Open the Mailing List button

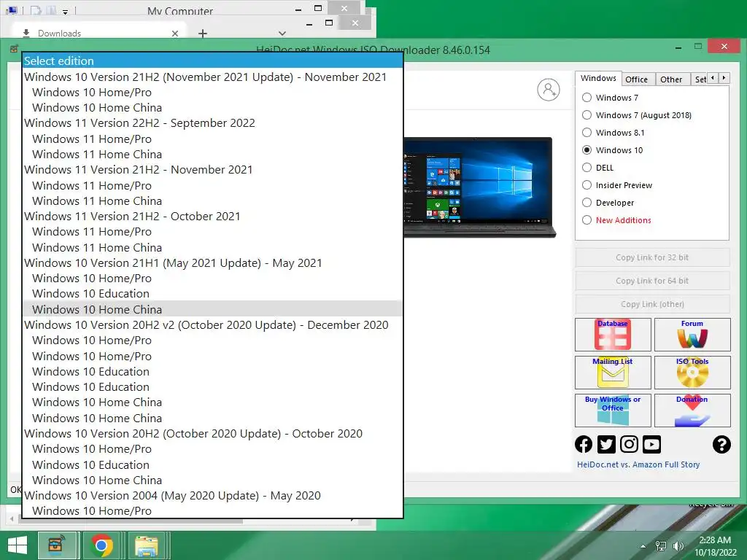coord(613,373)
